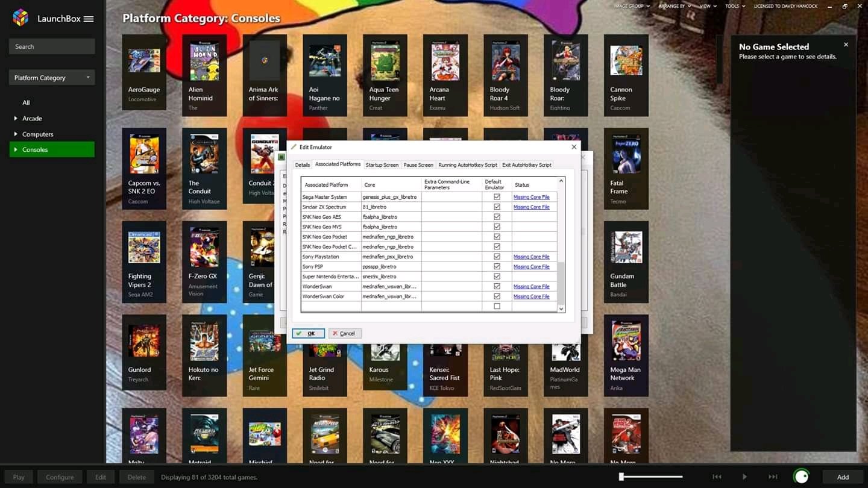Image resolution: width=868 pixels, height=488 pixels.
Task: Switch to the Details tab
Action: [x=303, y=165]
